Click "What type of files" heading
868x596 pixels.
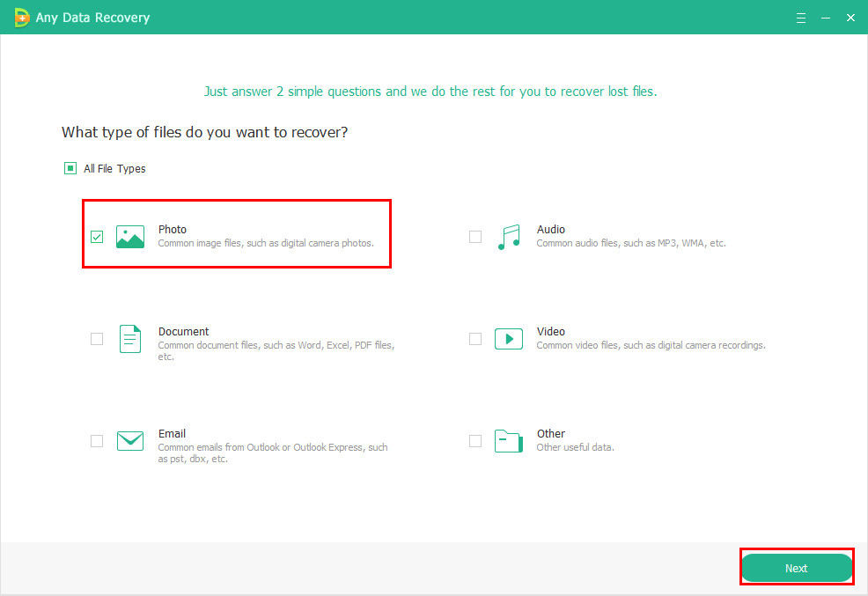pos(205,132)
